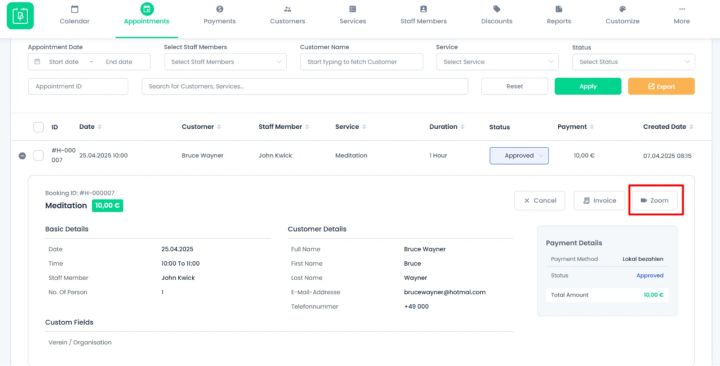The width and height of the screenshot is (720, 366).
Task: Tick the select-all checkbox in table header
Action: [39, 127]
